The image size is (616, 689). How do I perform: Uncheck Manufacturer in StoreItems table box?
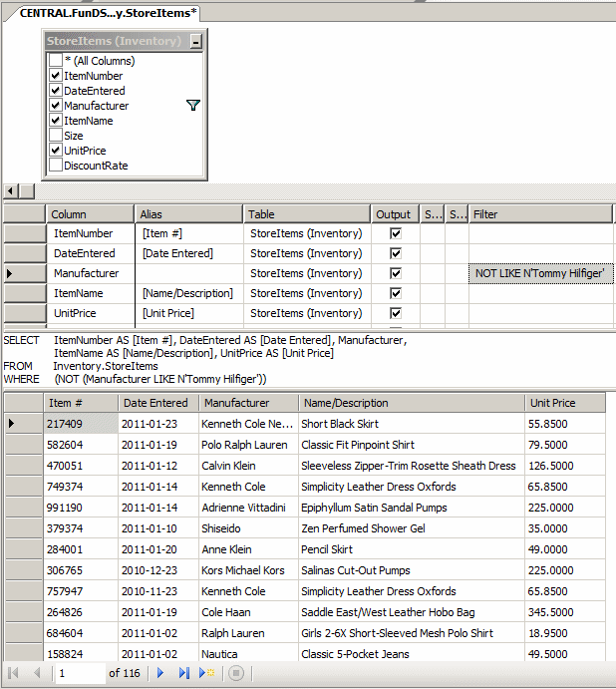tap(56, 105)
